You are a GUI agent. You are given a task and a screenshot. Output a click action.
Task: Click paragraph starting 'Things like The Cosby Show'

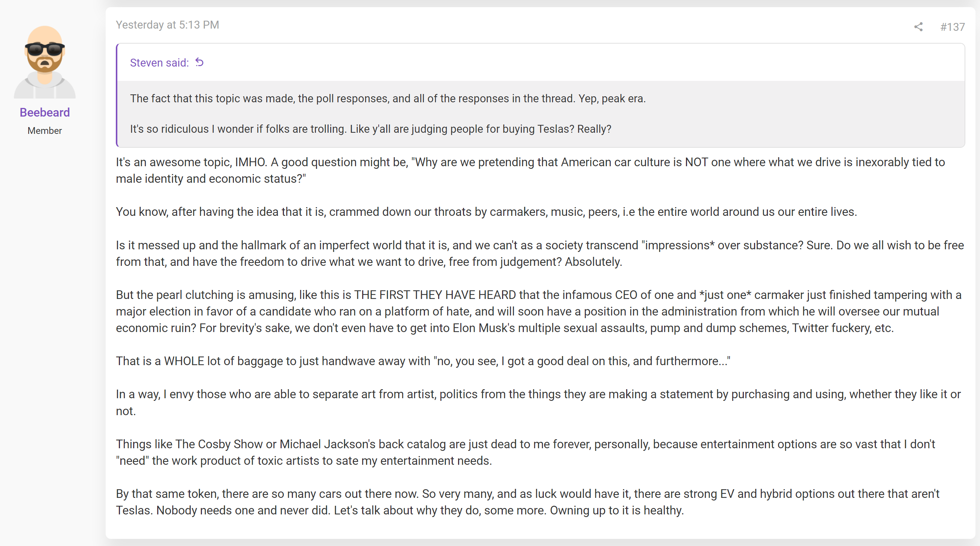coord(525,452)
